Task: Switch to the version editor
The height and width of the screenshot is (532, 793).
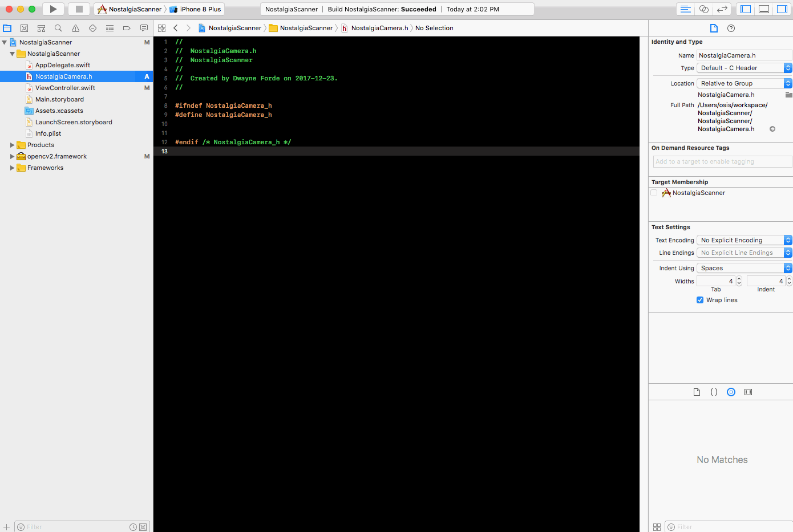Action: (x=722, y=9)
